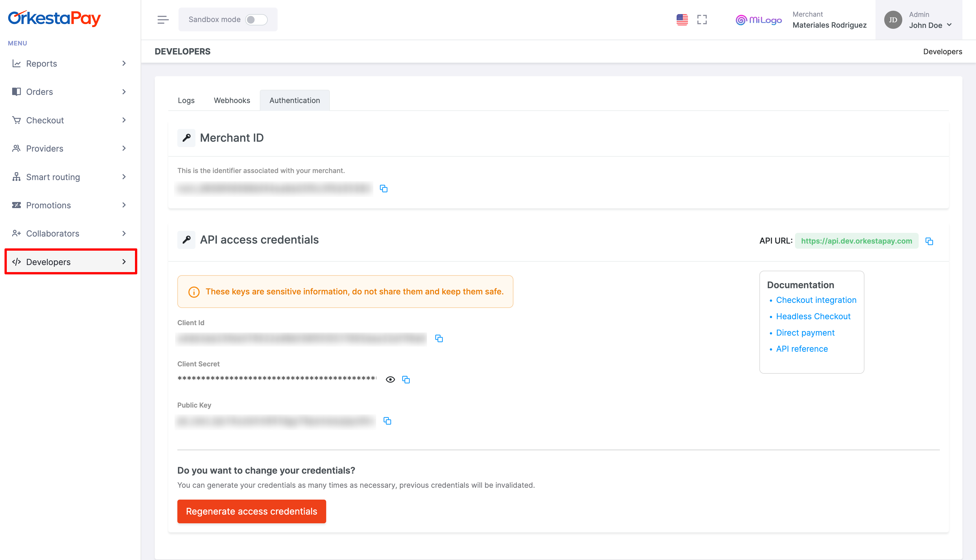Image resolution: width=976 pixels, height=560 pixels.
Task: Click the warning info icon
Action: (194, 292)
